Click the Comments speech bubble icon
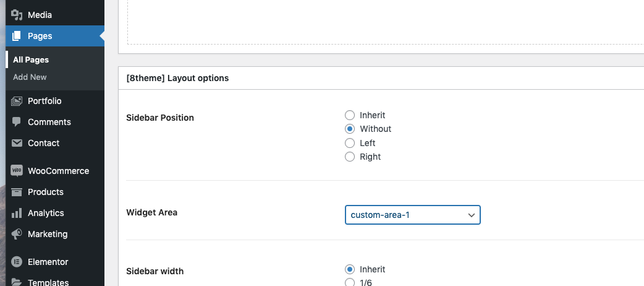This screenshot has width=644, height=286. click(17, 122)
